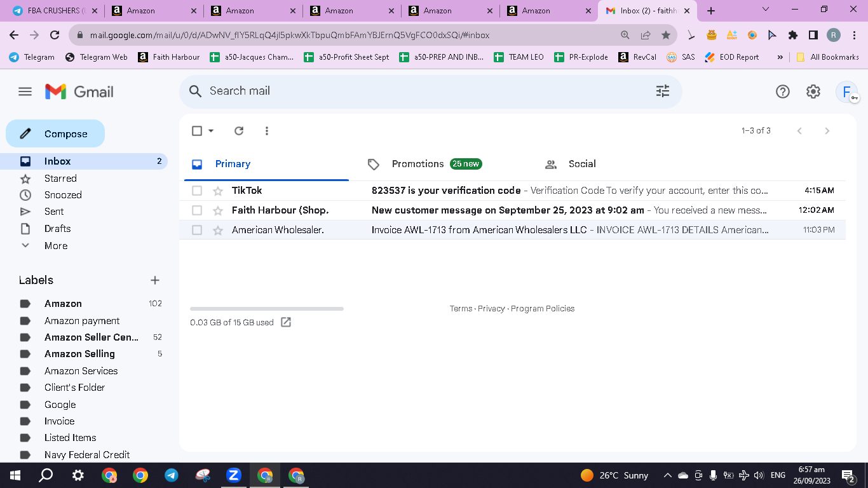Screen dimensions: 868x488
Task: Open the Invoice AWL-1713 email
Action: point(512,230)
